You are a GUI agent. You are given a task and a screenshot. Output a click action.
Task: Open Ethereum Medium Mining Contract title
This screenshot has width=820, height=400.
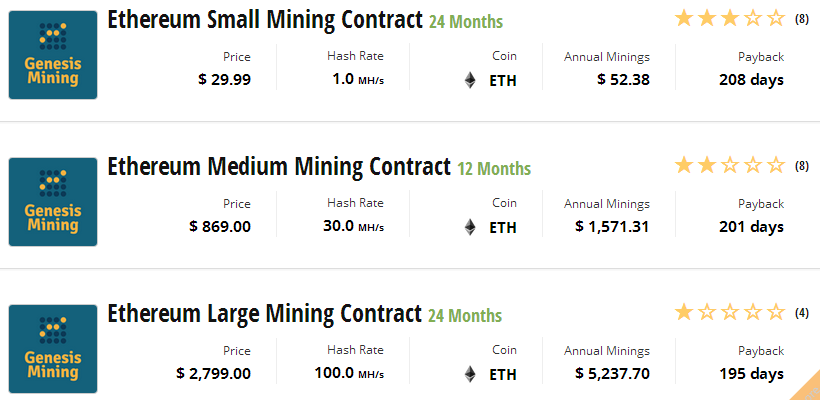tap(279, 167)
